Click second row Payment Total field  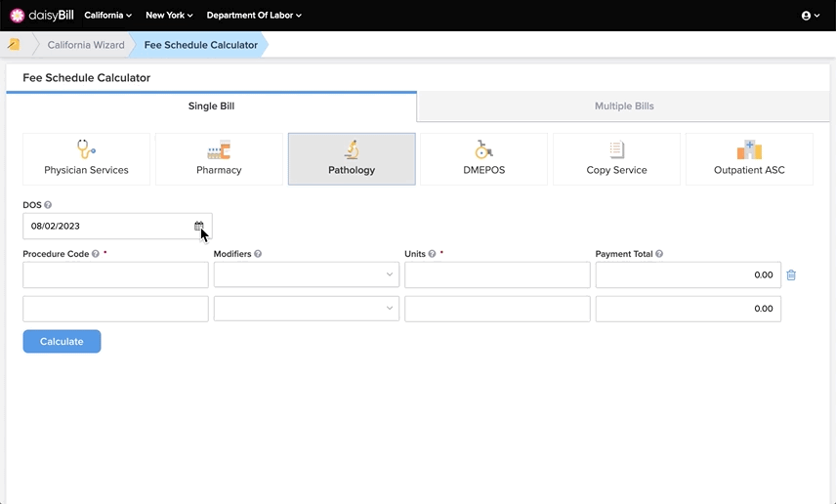pyautogui.click(x=689, y=309)
